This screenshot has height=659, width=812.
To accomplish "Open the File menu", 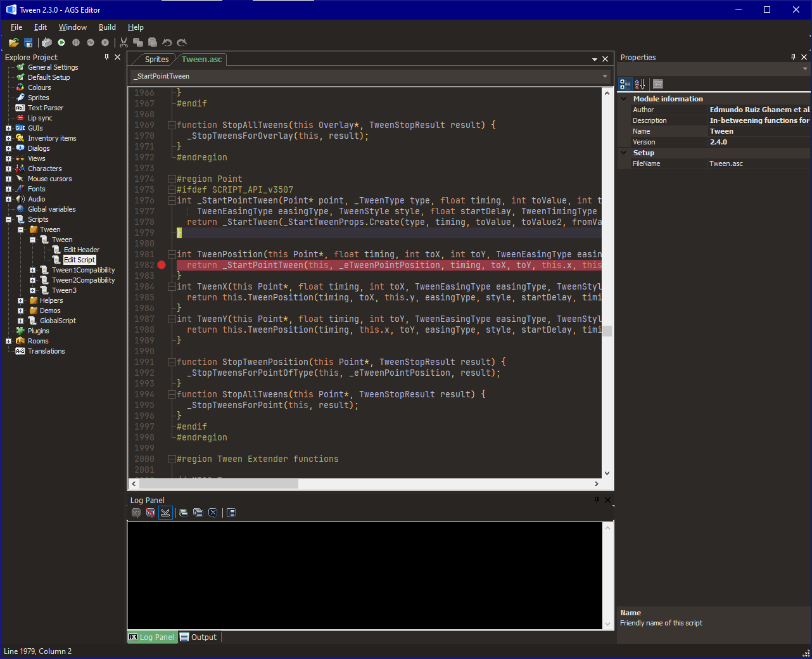I will 16,27.
